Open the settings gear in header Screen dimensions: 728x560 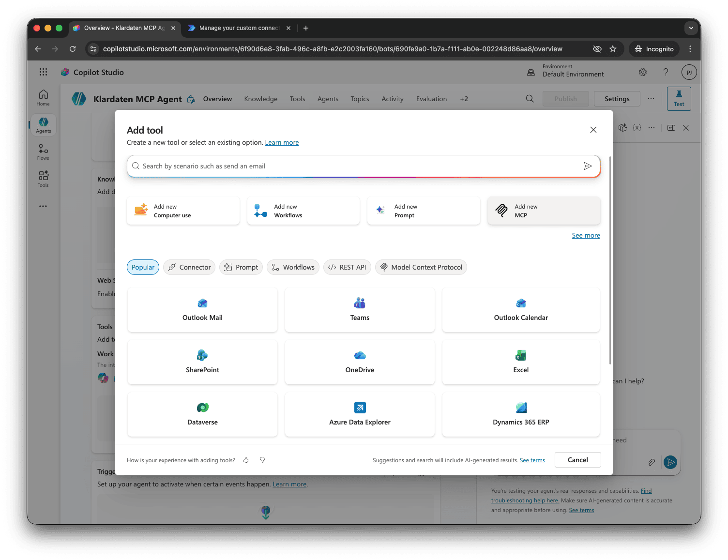point(643,72)
